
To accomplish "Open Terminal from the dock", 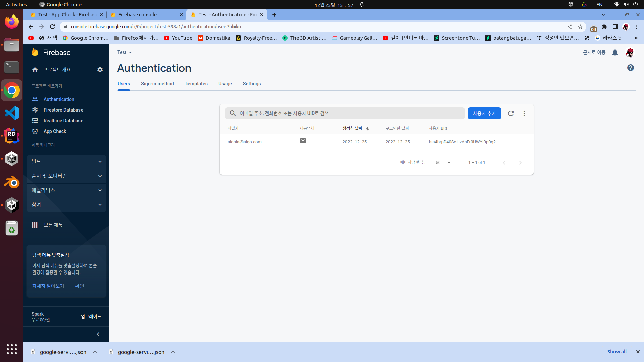I will tap(12, 67).
